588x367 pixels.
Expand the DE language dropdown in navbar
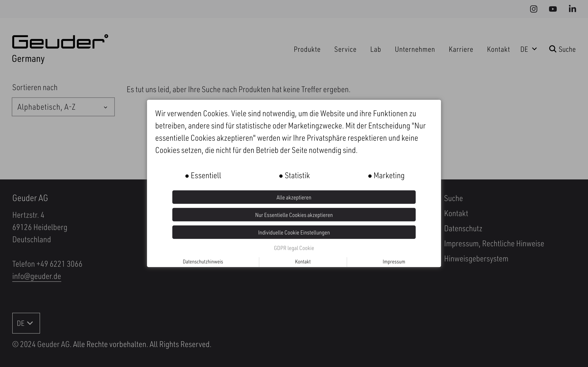pyautogui.click(x=529, y=49)
